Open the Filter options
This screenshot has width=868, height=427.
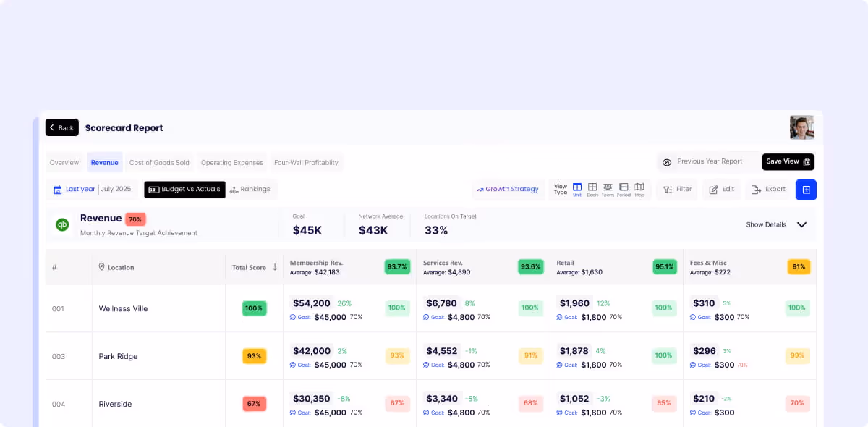pyautogui.click(x=677, y=190)
